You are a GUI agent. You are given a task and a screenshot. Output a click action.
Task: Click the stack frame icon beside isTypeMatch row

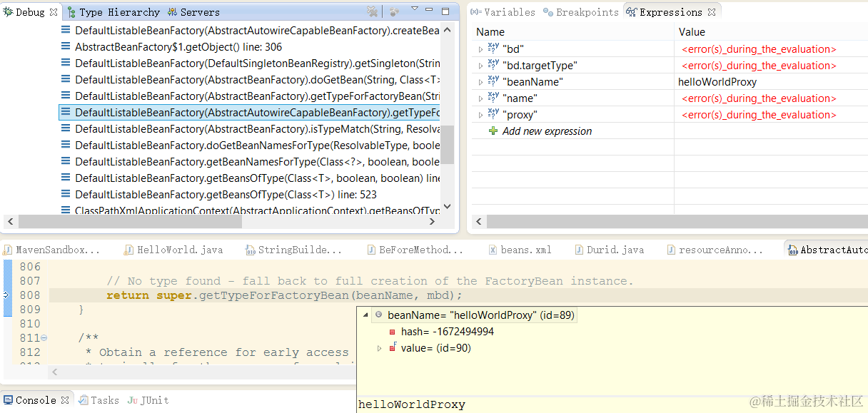point(66,129)
